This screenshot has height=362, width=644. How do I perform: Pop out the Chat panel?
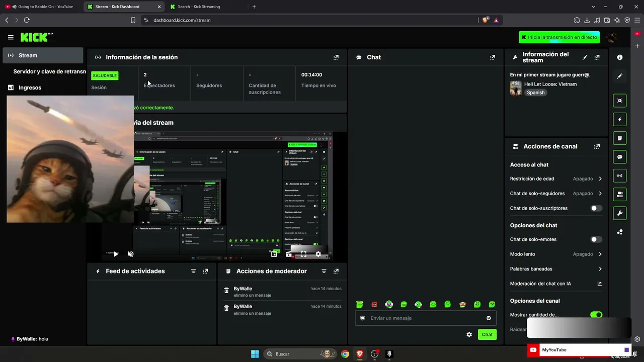pyautogui.click(x=493, y=57)
